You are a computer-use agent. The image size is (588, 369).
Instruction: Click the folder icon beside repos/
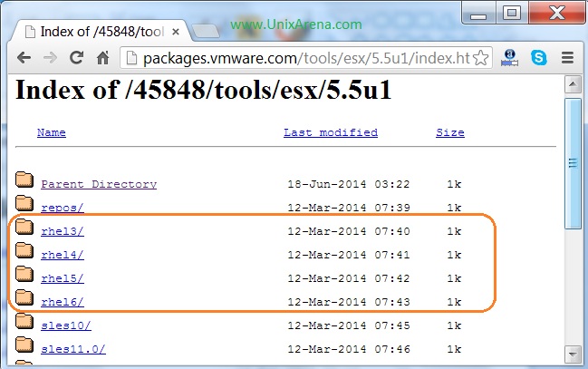pyautogui.click(x=24, y=203)
